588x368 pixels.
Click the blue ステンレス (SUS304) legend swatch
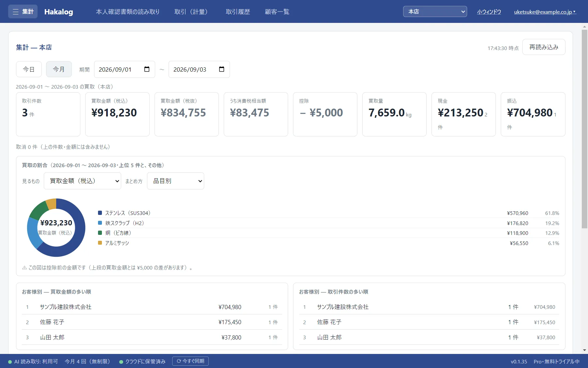click(x=100, y=213)
